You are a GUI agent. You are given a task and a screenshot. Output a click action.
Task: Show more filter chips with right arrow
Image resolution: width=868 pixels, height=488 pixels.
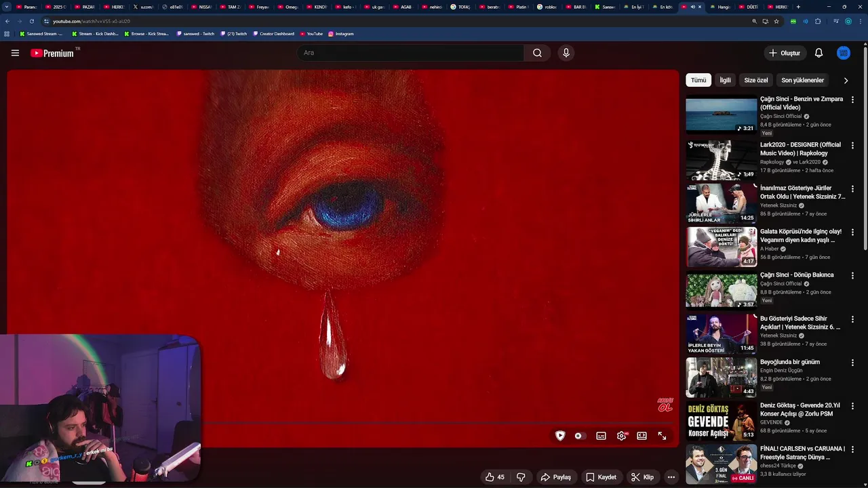tap(846, 80)
